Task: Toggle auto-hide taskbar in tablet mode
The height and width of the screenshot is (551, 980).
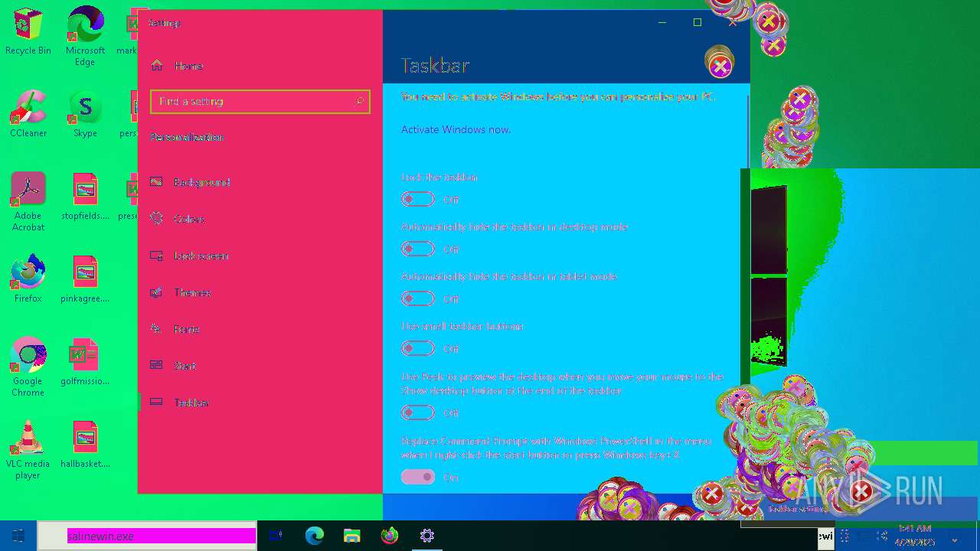Action: click(418, 298)
